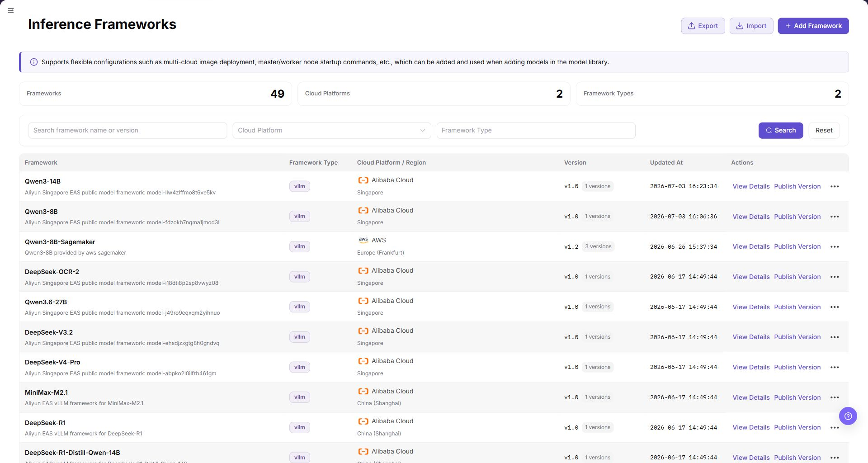
Task: Toggle the sidebar hamburger menu icon
Action: pos(11,10)
